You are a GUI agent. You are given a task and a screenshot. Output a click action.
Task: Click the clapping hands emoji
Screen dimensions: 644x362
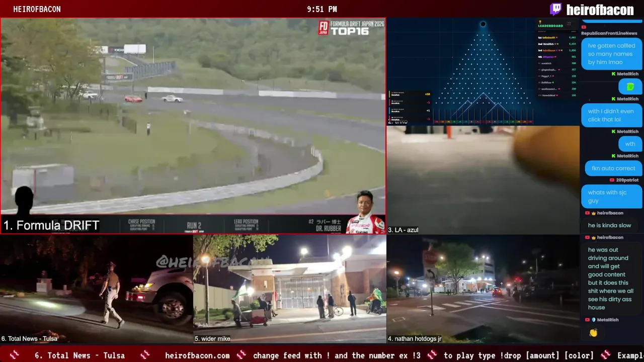tap(593, 333)
